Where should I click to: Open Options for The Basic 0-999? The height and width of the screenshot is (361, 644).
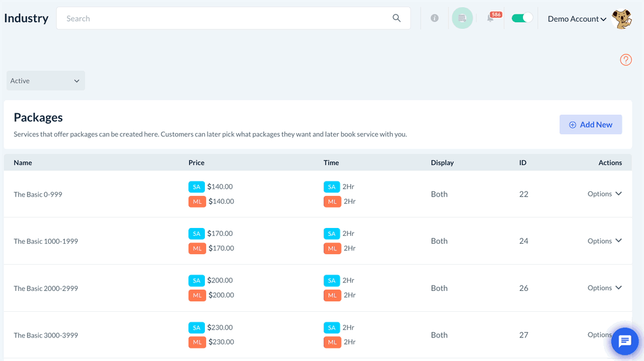(x=604, y=194)
